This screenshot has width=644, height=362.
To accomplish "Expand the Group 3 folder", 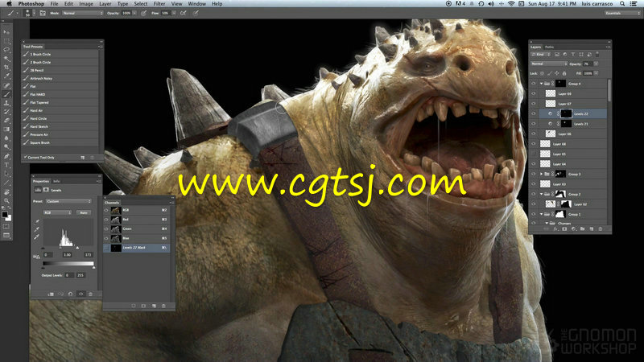I will click(541, 174).
